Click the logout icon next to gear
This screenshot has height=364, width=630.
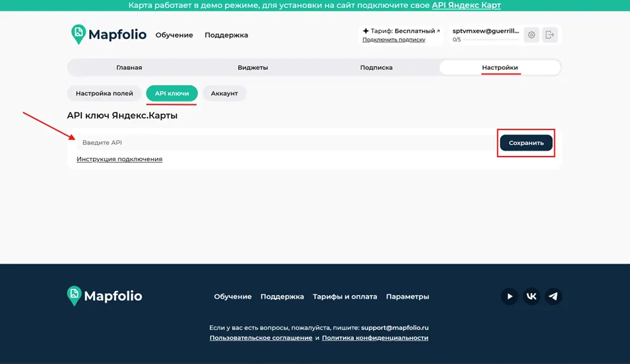[x=550, y=35]
